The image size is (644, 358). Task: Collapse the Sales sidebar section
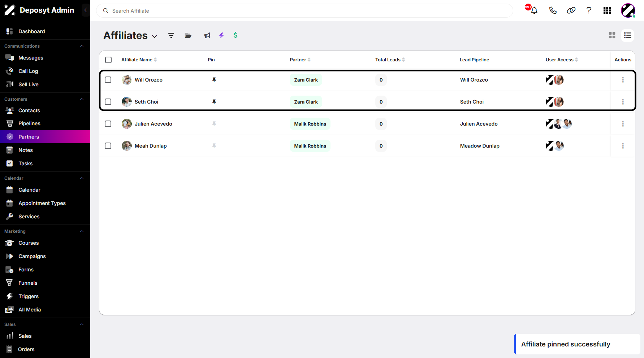82,324
